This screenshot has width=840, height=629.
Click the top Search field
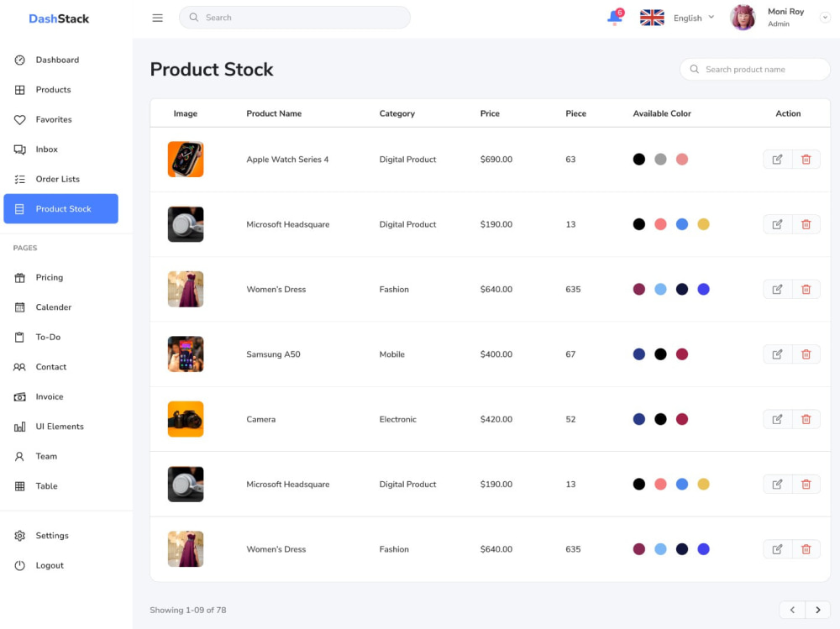(295, 18)
